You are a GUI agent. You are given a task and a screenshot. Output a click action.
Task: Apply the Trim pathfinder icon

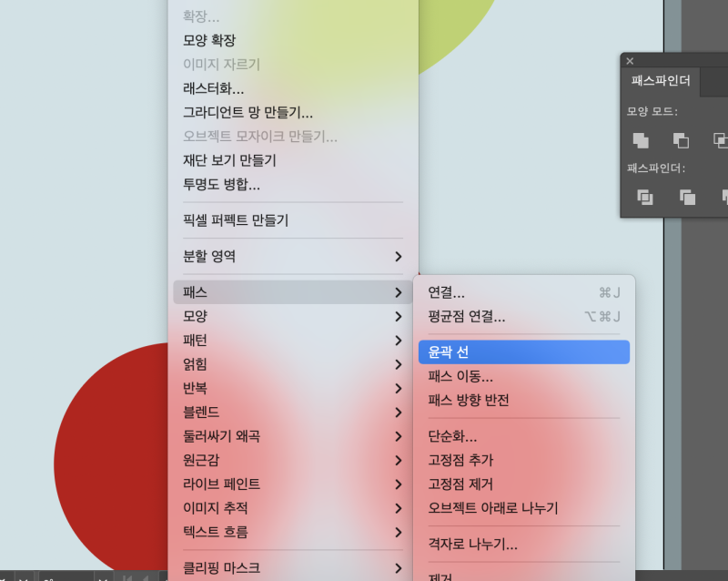click(x=687, y=198)
